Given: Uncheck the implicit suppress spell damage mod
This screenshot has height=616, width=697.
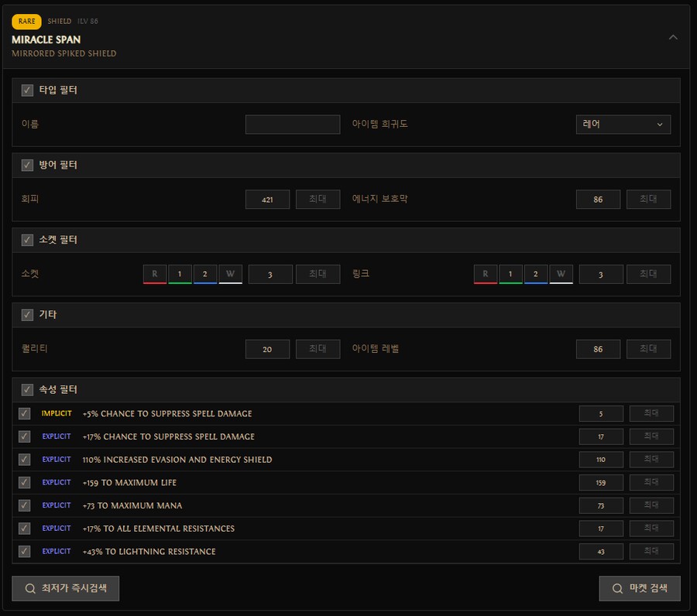Looking at the screenshot, I should [x=25, y=414].
